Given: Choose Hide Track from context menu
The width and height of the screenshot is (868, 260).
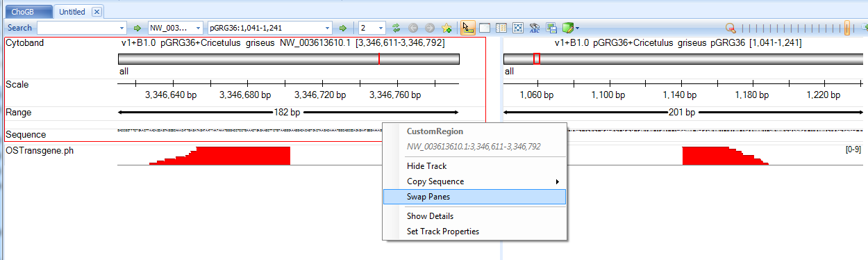Looking at the screenshot, I should pyautogui.click(x=475, y=166).
